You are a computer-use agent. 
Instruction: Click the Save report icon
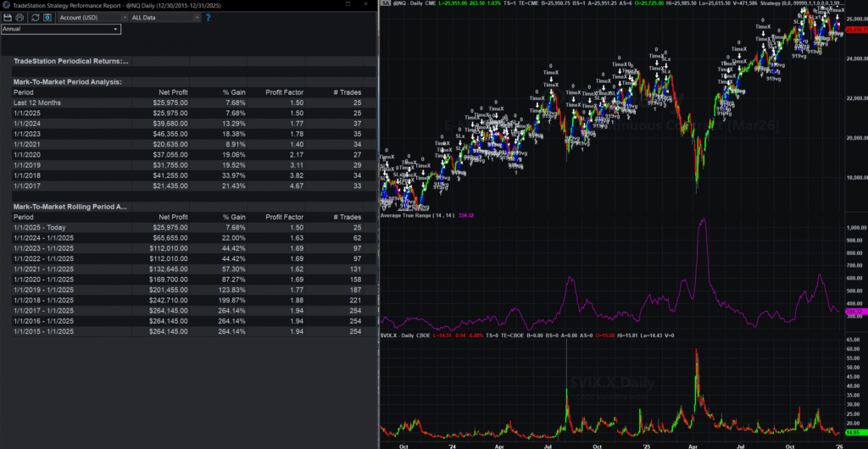click(x=7, y=17)
